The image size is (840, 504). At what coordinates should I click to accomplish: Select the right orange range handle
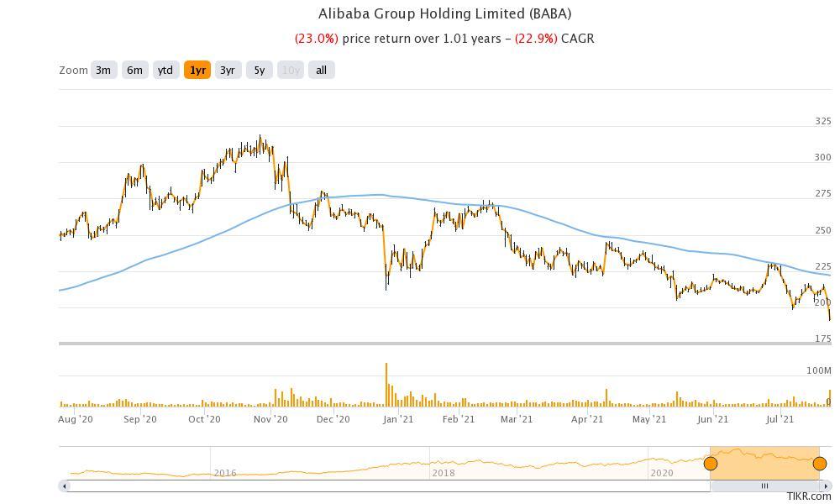pyautogui.click(x=819, y=463)
